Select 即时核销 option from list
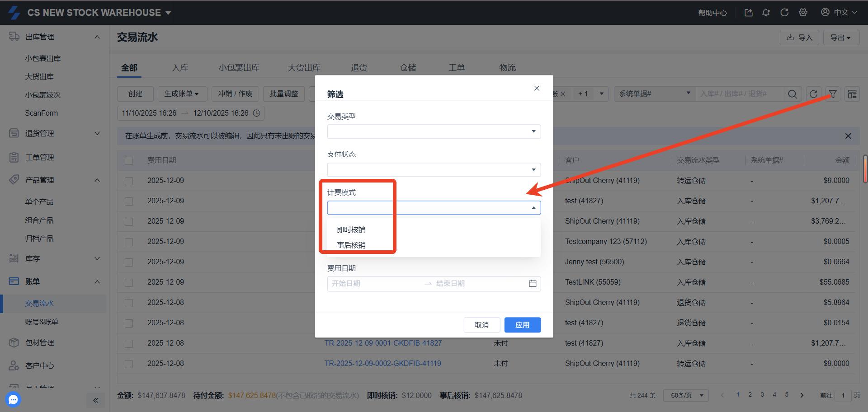Screen dimensions: 868x412 (x=351, y=229)
